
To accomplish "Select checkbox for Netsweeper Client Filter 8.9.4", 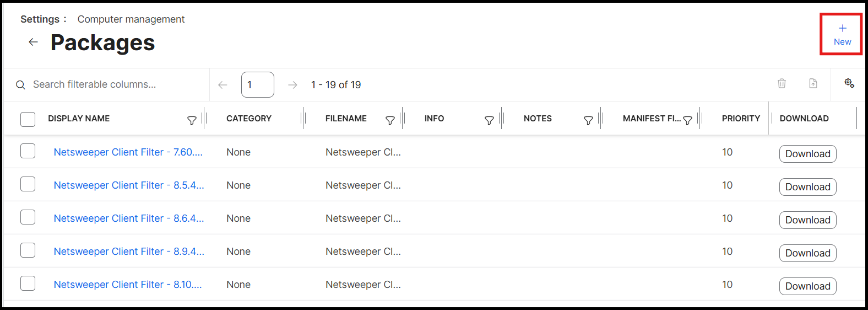I will pos(28,250).
